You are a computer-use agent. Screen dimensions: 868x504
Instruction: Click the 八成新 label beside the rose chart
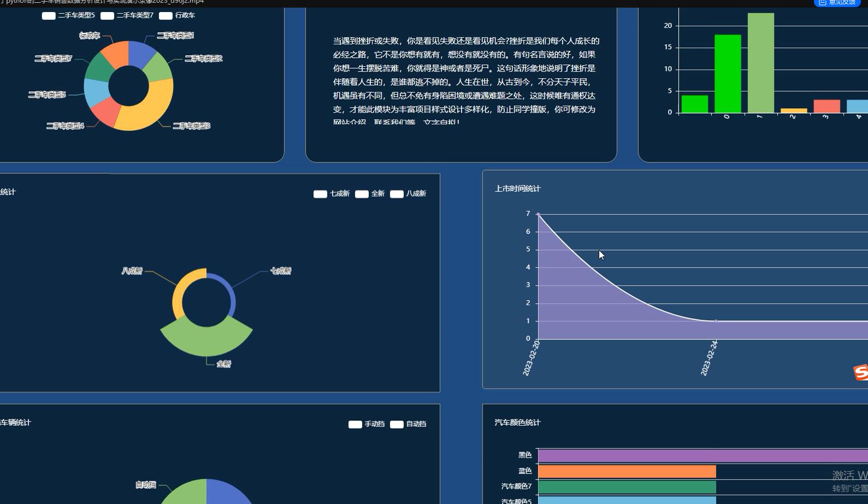132,271
